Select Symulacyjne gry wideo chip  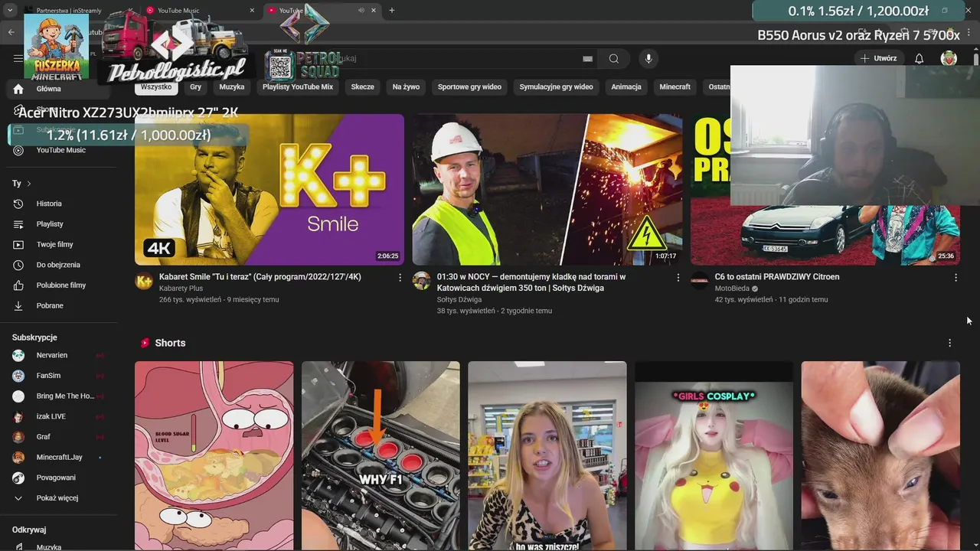557,87
